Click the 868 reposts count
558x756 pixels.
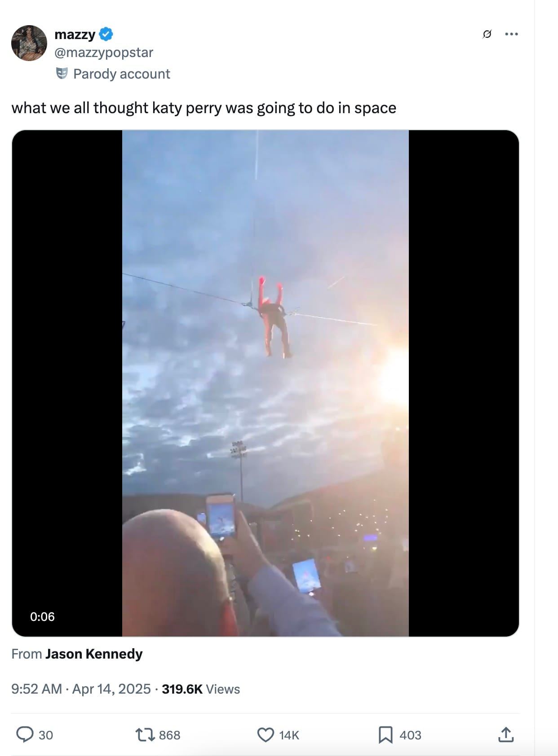[169, 735]
